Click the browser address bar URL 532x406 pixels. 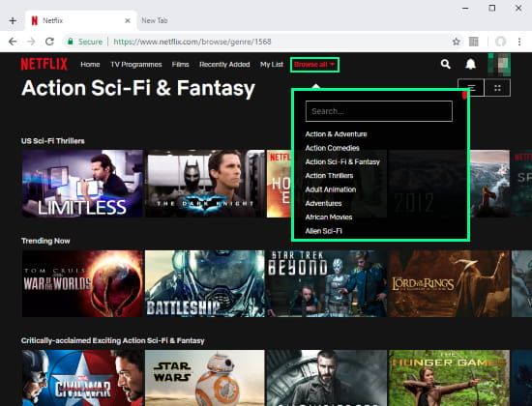[x=192, y=42]
